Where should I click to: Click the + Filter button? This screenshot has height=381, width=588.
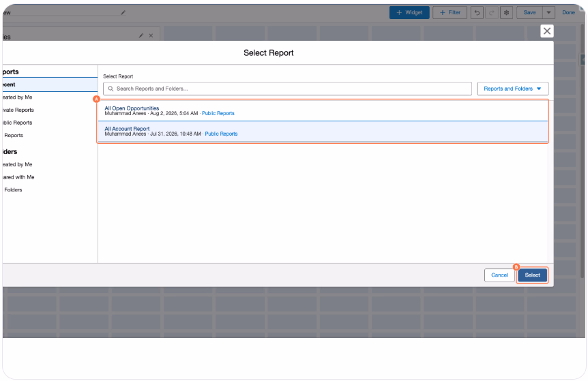tap(450, 13)
